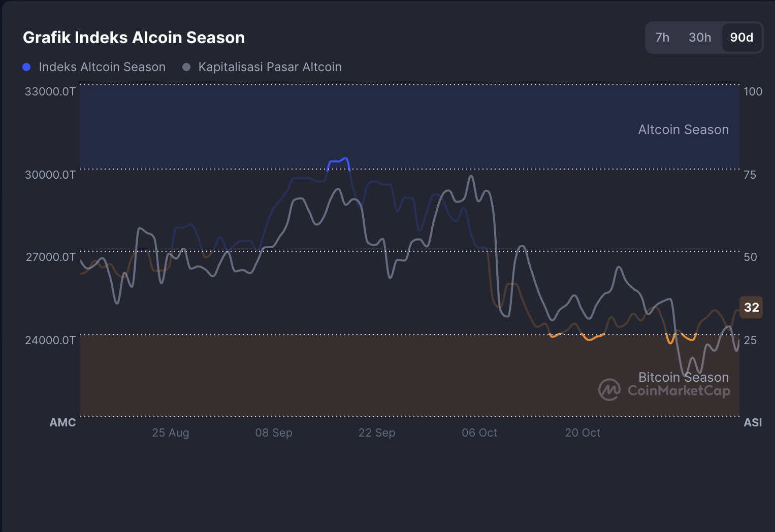Toggle the Kapitalisasi Pasar Altcoin series
The image size is (775, 532).
(269, 66)
